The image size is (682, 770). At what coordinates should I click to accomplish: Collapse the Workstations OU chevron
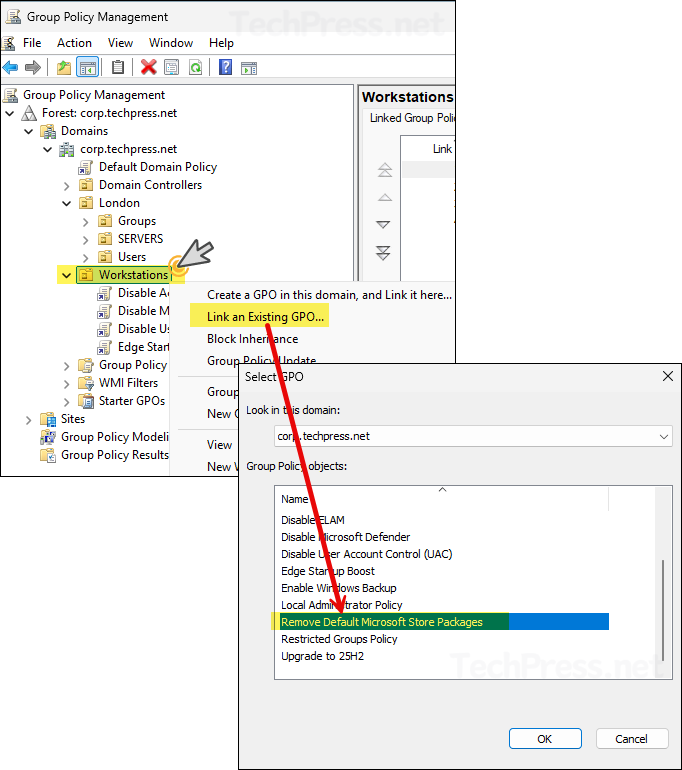point(67,275)
